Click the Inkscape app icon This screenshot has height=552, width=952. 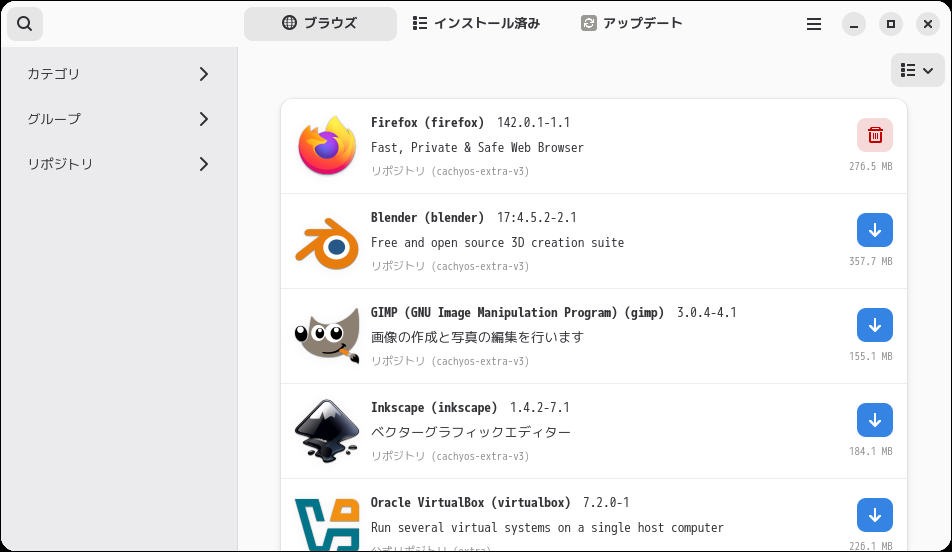point(327,432)
